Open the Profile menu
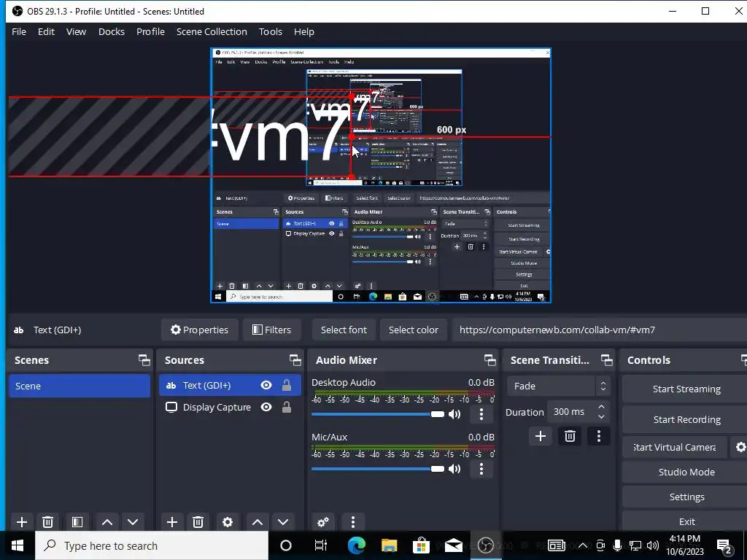 tap(150, 31)
